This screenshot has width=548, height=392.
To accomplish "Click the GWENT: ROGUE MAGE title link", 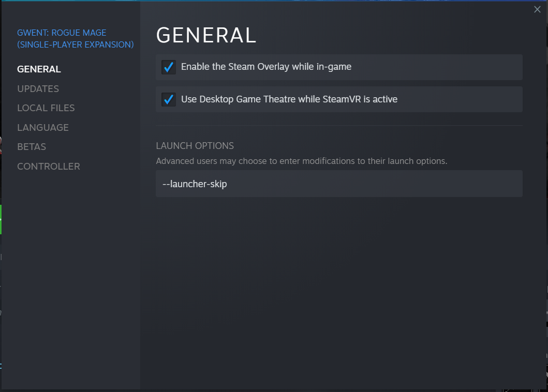I will tap(62, 33).
